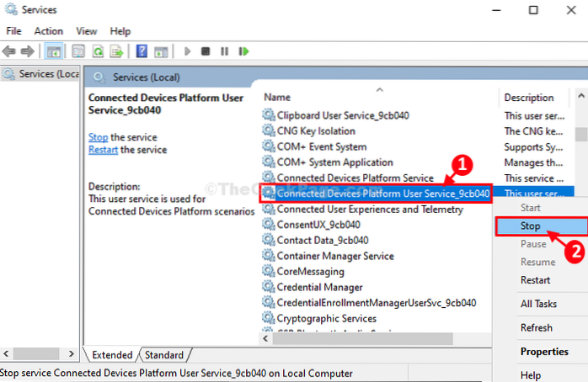Open Help via blue question mark icon
This screenshot has height=382, width=588.
coord(142,51)
